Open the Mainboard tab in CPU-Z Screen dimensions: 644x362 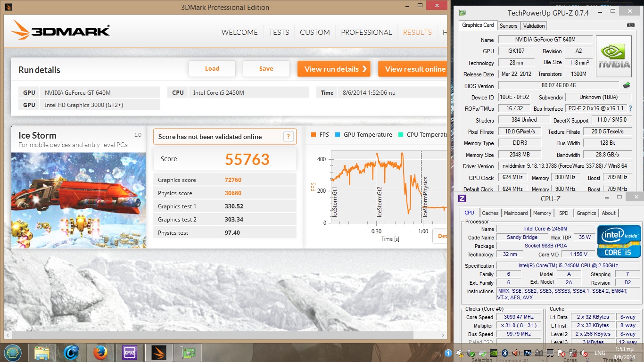516,213
